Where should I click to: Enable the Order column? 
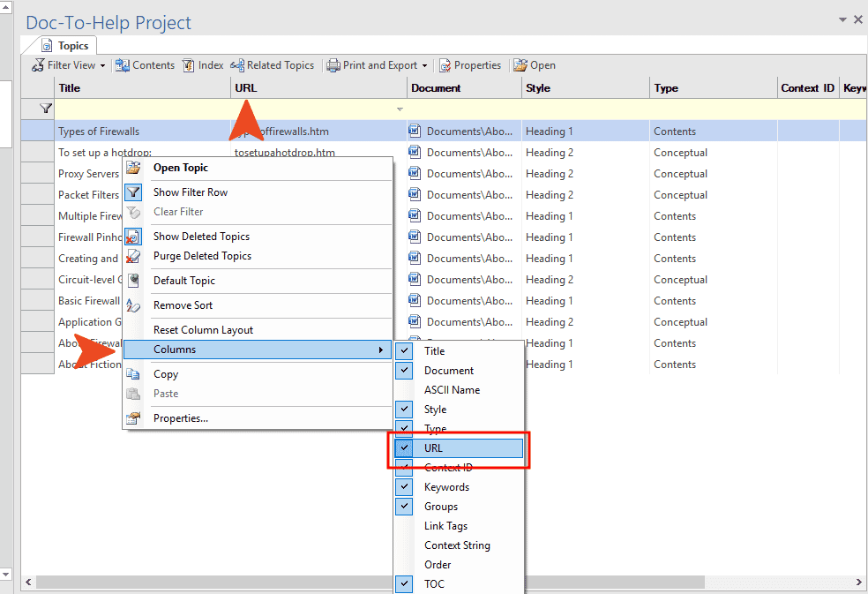438,565
